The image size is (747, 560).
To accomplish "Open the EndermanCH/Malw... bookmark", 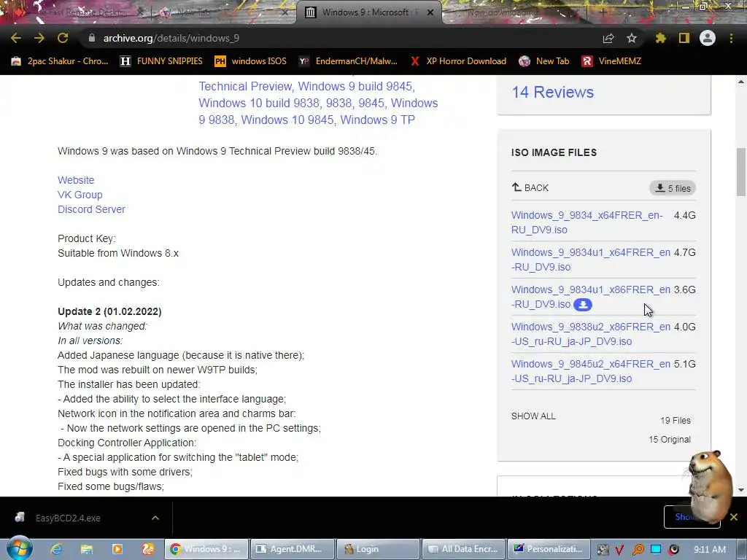I will tap(348, 61).
